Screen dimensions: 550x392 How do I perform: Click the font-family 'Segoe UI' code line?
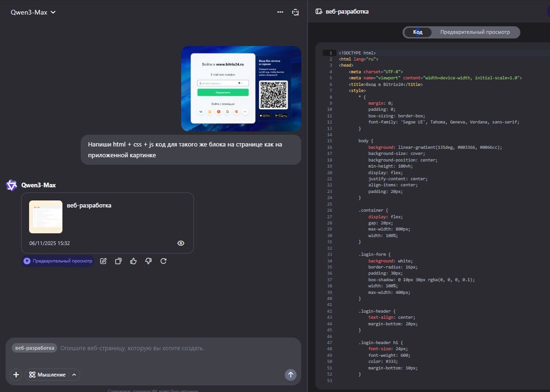point(444,122)
